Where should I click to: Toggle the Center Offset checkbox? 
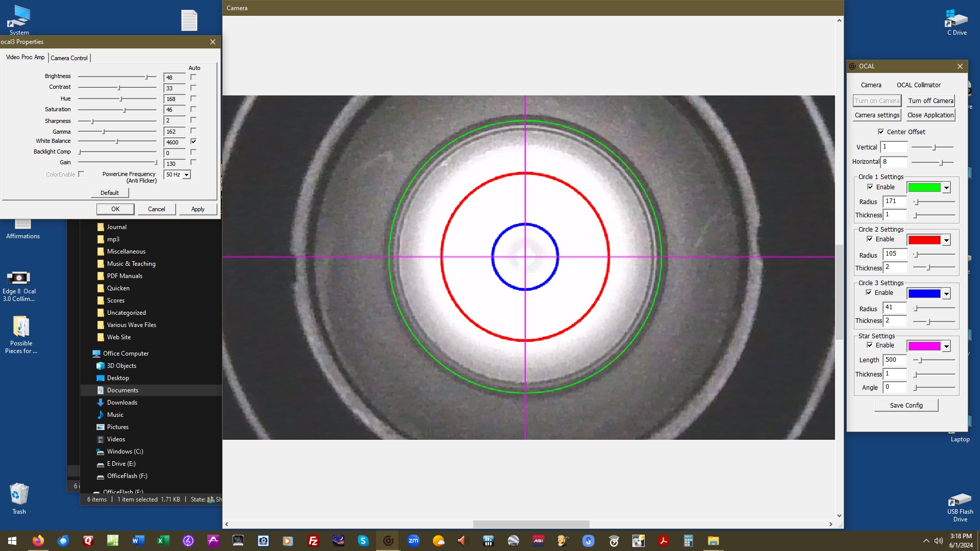(x=881, y=132)
